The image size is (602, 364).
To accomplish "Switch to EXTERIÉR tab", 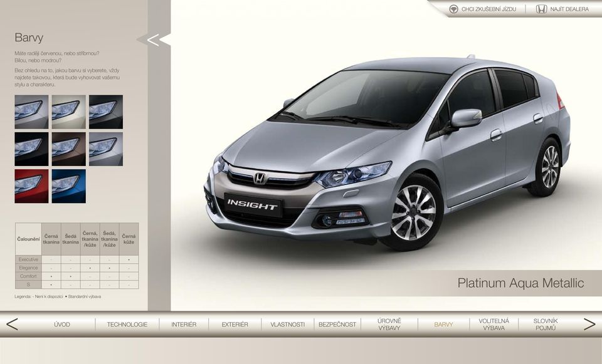I will click(235, 325).
